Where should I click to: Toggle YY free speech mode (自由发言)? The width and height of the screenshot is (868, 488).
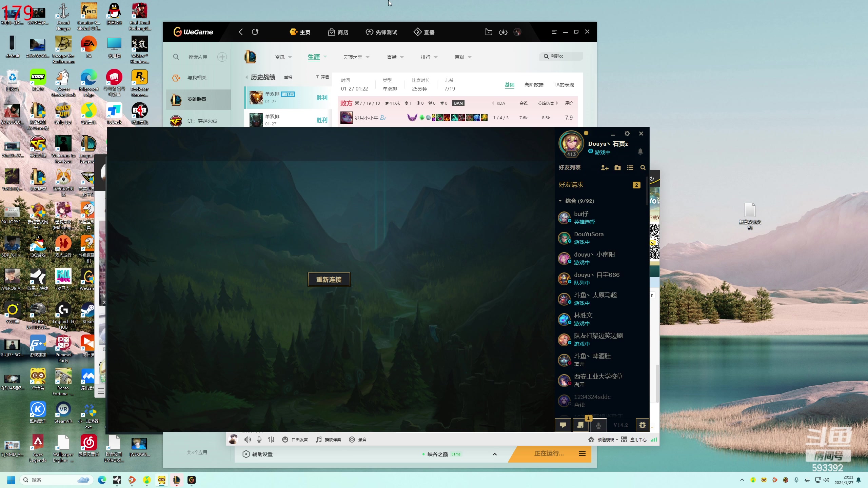[x=295, y=440]
